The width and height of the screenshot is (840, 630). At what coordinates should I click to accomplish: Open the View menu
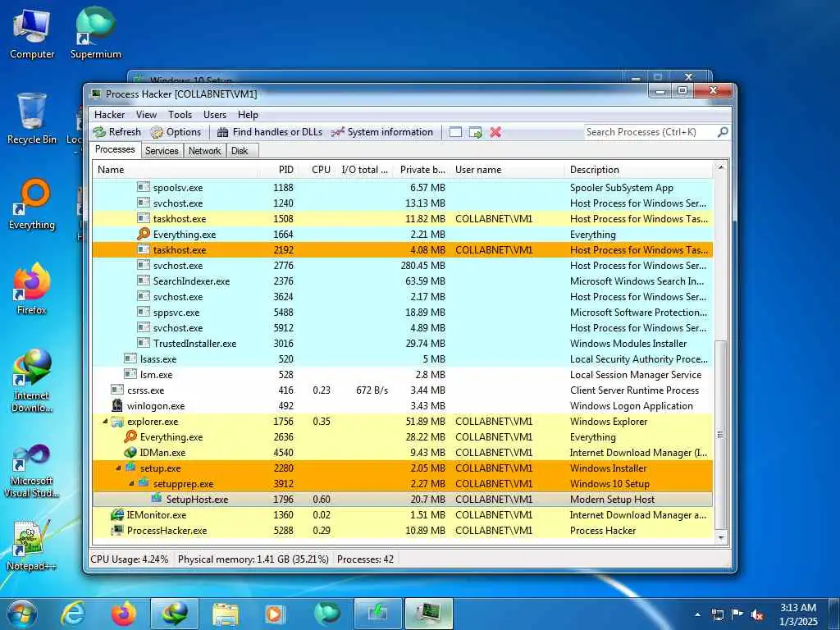pos(146,115)
